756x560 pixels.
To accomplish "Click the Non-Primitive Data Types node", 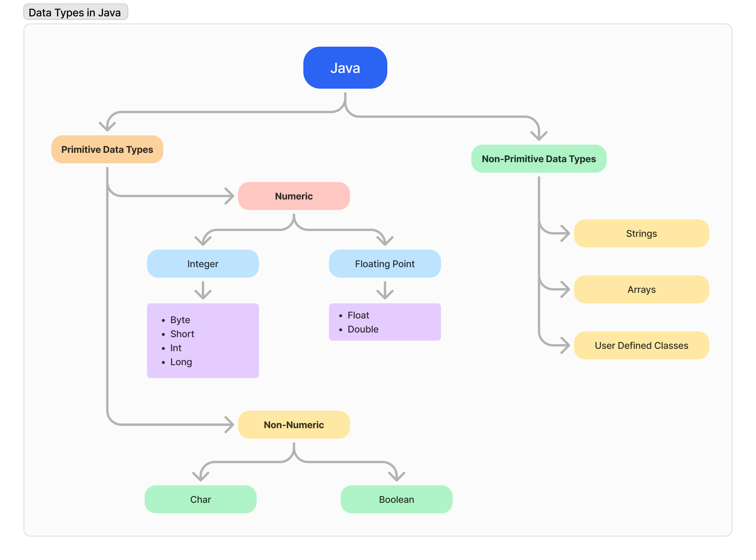I will pyautogui.click(x=538, y=159).
